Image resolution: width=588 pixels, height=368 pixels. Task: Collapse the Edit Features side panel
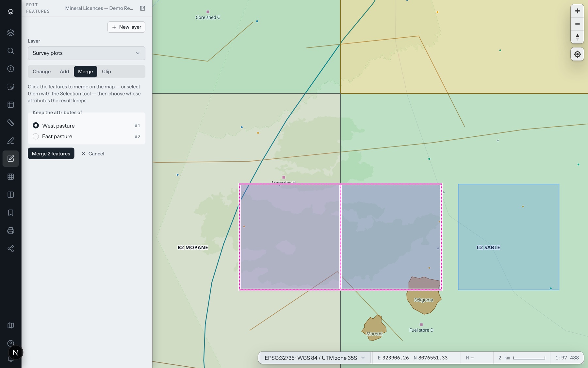142,8
